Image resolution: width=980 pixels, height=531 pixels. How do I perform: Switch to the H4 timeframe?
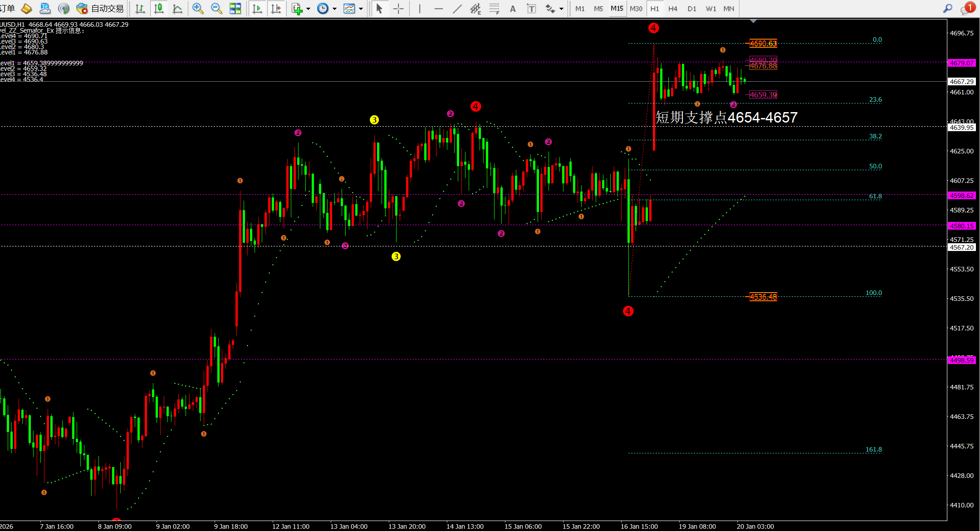pyautogui.click(x=673, y=9)
